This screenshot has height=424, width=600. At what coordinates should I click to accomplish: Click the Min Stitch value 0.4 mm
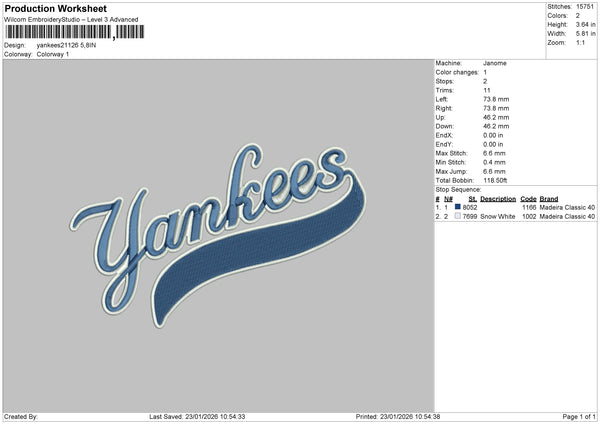click(494, 162)
